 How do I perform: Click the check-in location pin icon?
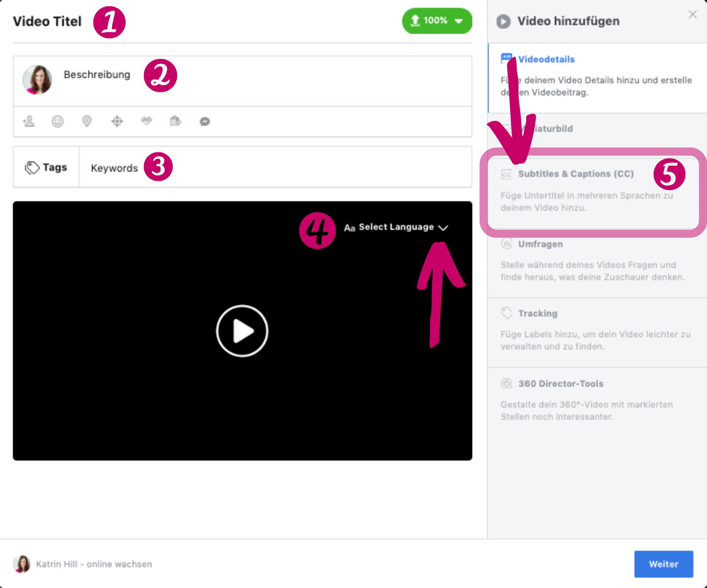[x=87, y=121]
